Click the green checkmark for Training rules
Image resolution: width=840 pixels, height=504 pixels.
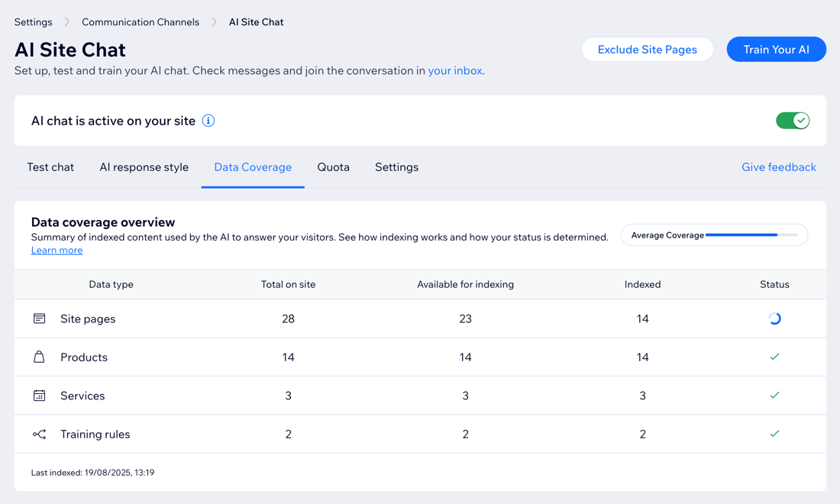(774, 434)
